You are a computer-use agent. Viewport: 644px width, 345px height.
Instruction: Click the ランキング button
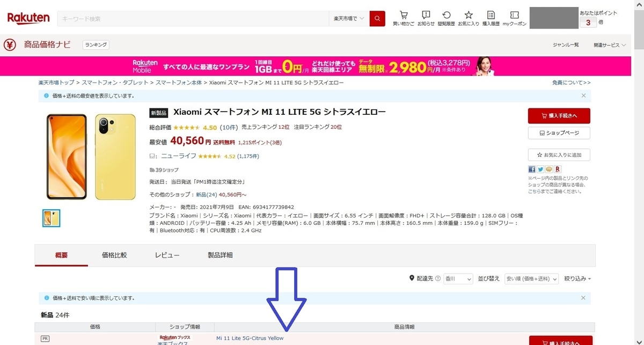[x=96, y=45]
